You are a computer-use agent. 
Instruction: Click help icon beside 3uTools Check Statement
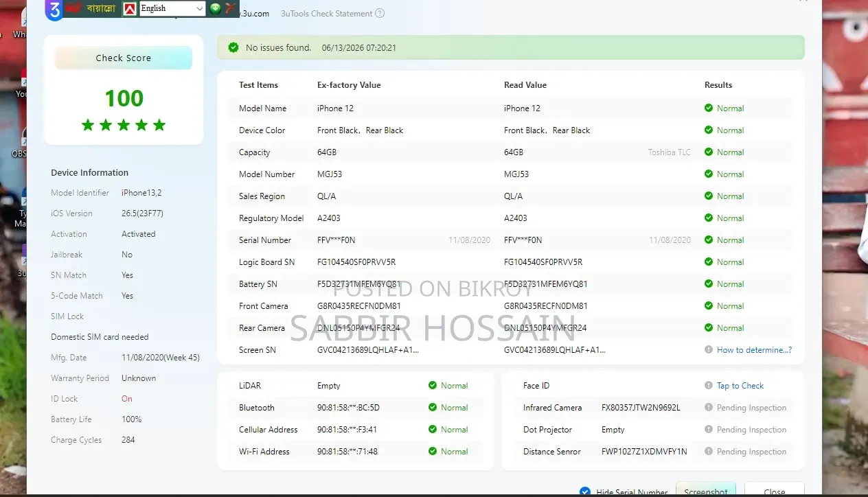click(x=380, y=13)
